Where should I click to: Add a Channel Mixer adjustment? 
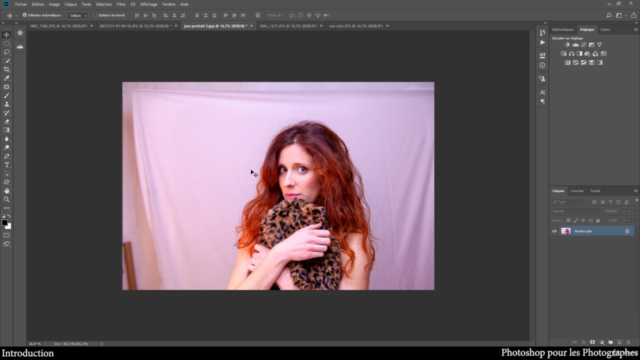(x=596, y=54)
